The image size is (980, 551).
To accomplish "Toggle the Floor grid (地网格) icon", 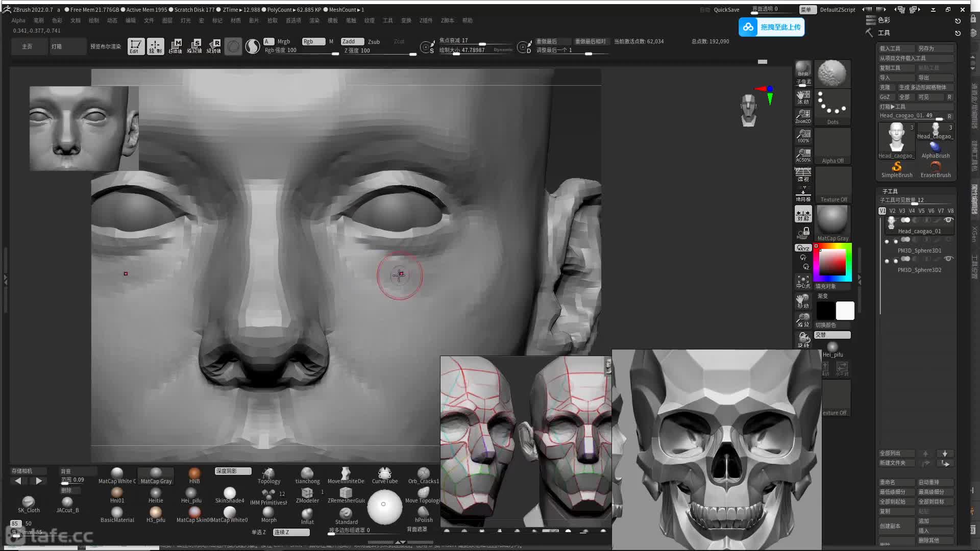I will coord(803,194).
